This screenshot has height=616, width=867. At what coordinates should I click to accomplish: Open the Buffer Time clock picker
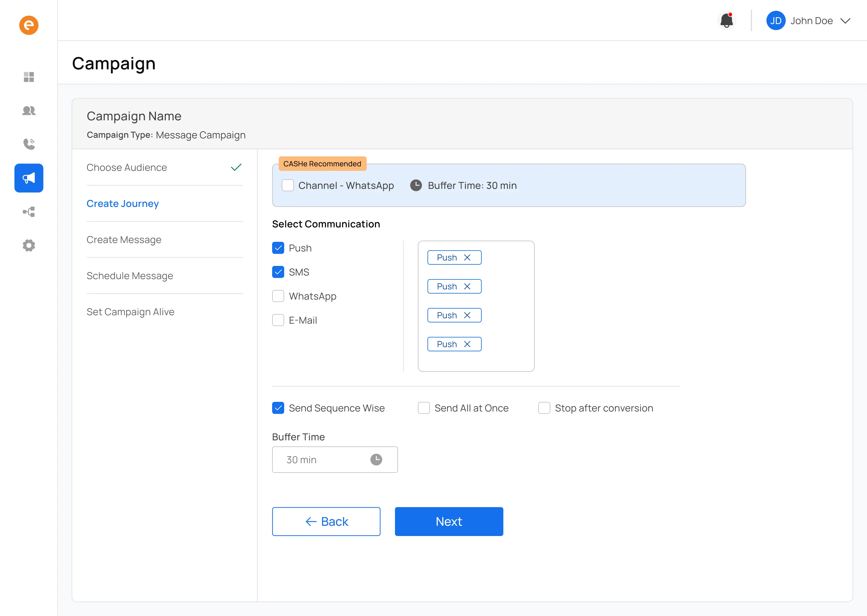376,459
